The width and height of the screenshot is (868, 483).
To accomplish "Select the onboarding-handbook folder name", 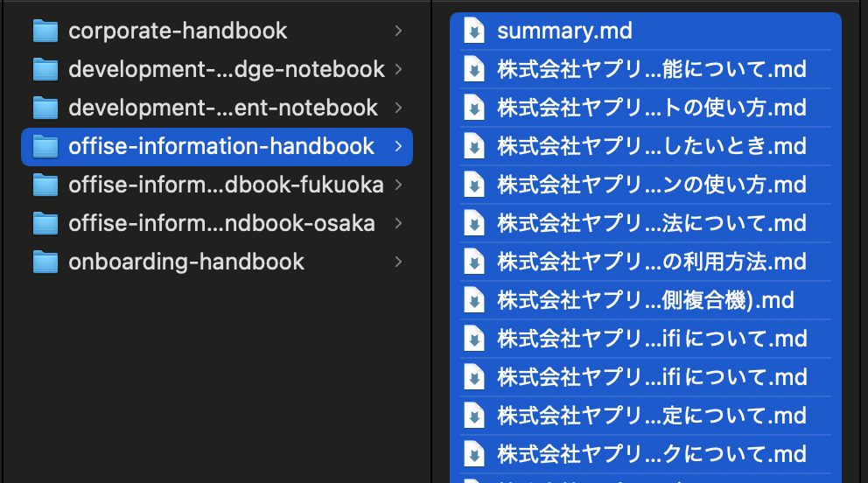I will (x=186, y=262).
